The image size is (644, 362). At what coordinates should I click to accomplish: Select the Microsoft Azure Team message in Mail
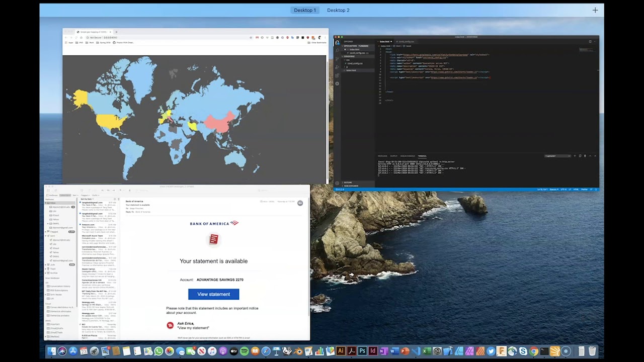pos(99,240)
